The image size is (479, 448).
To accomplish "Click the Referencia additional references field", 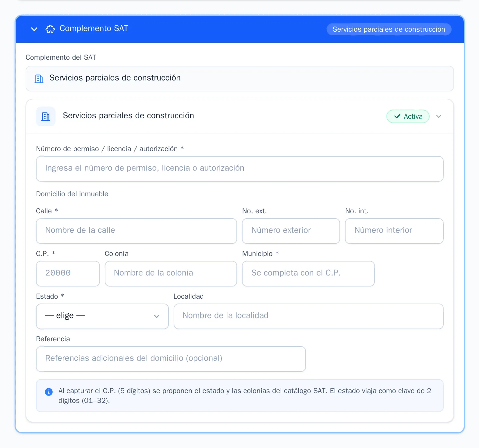I will coord(171,359).
